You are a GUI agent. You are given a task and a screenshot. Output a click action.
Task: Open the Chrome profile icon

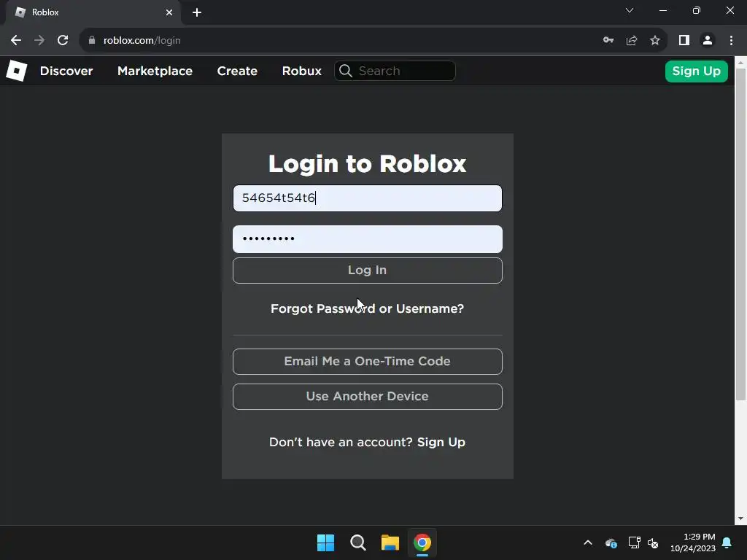pos(708,41)
